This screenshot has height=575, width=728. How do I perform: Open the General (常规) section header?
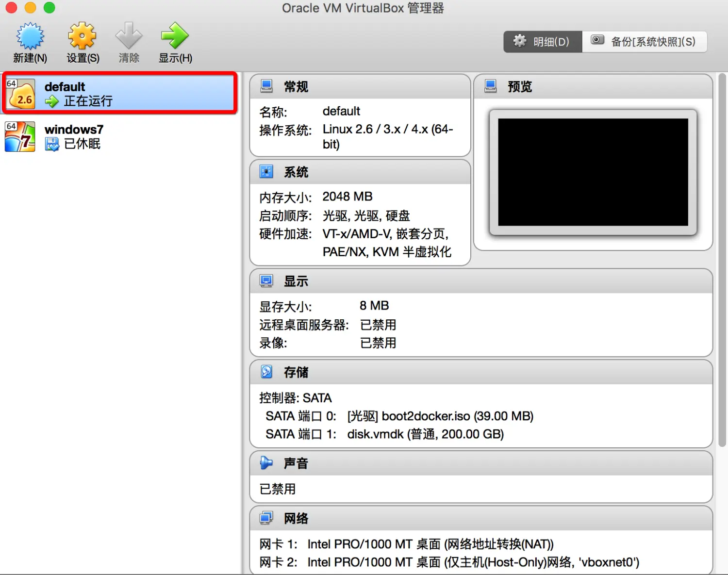(x=360, y=87)
